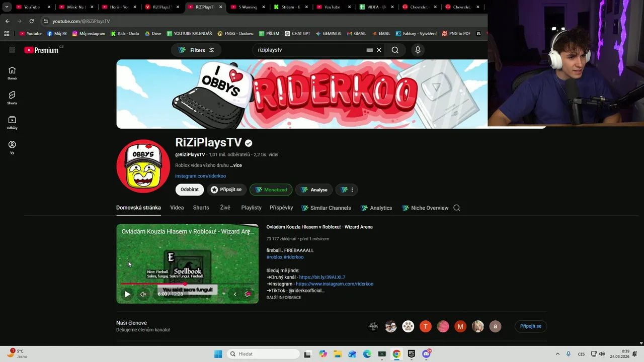Unmute the featured video player
The image size is (644, 362).
(x=143, y=294)
